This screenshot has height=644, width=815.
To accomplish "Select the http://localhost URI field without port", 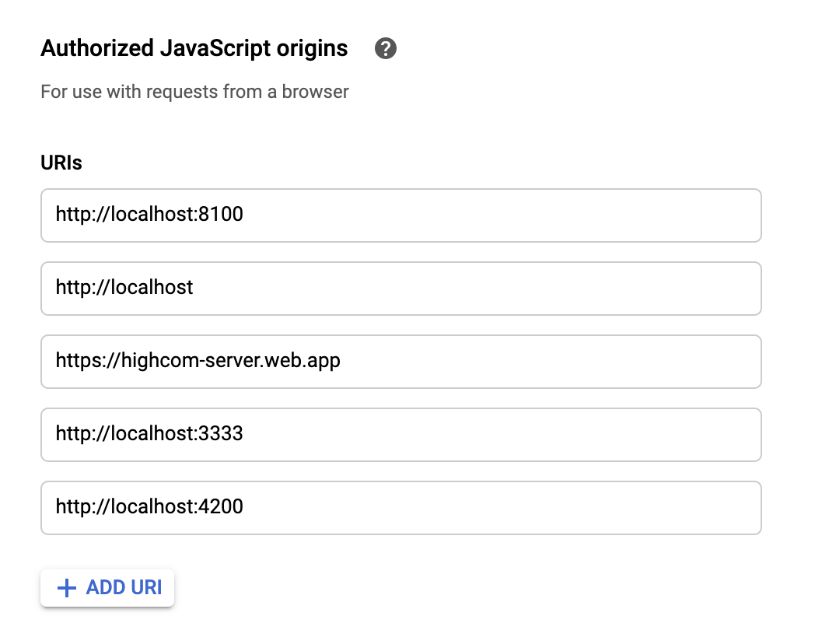I will (x=401, y=289).
